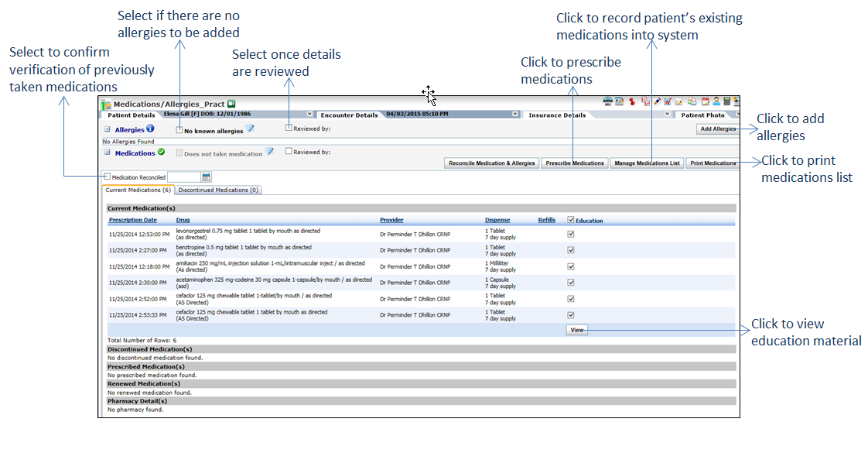The height and width of the screenshot is (453, 868).
Task: Check the No known allergies checkbox
Action: pyautogui.click(x=179, y=130)
